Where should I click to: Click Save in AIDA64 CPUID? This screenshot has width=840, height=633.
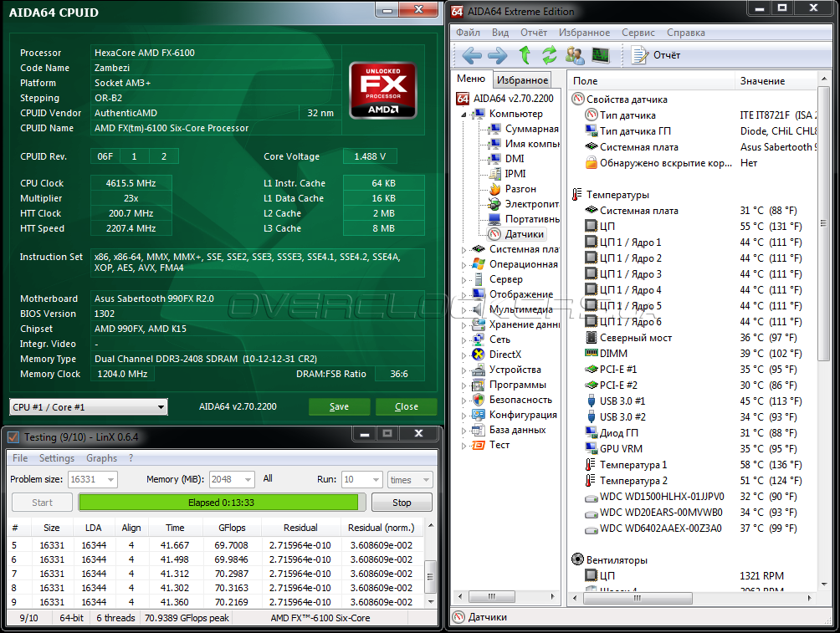339,407
